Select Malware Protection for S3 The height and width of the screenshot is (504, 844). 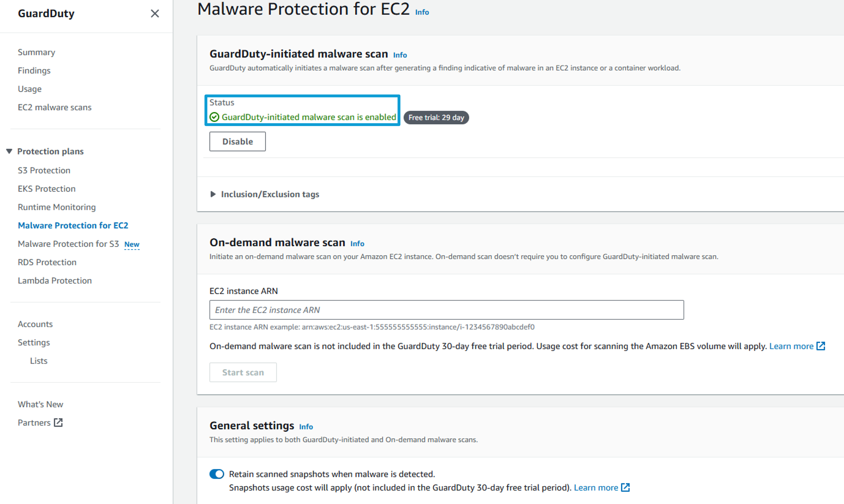(68, 244)
